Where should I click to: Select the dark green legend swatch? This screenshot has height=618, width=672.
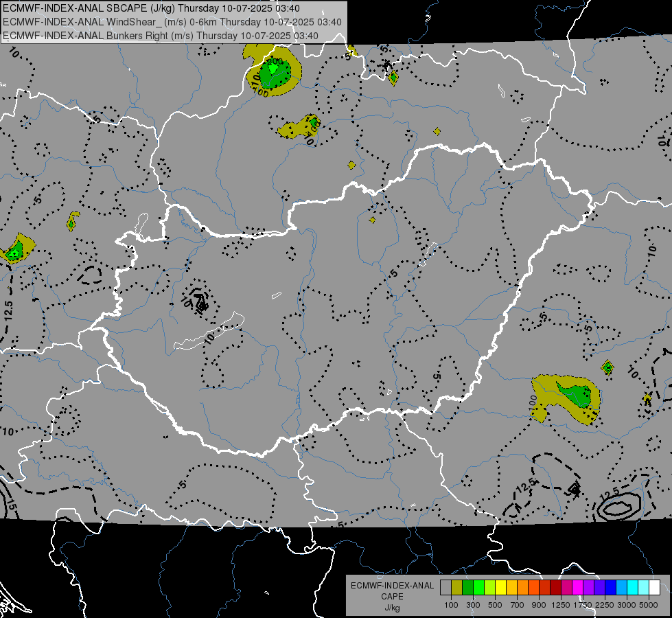[468, 588]
